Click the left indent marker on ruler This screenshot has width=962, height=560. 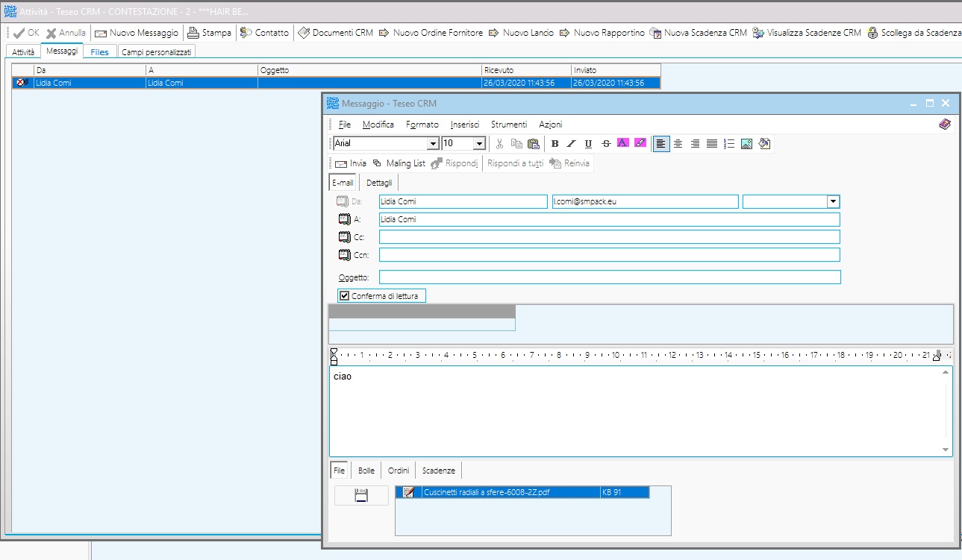334,356
